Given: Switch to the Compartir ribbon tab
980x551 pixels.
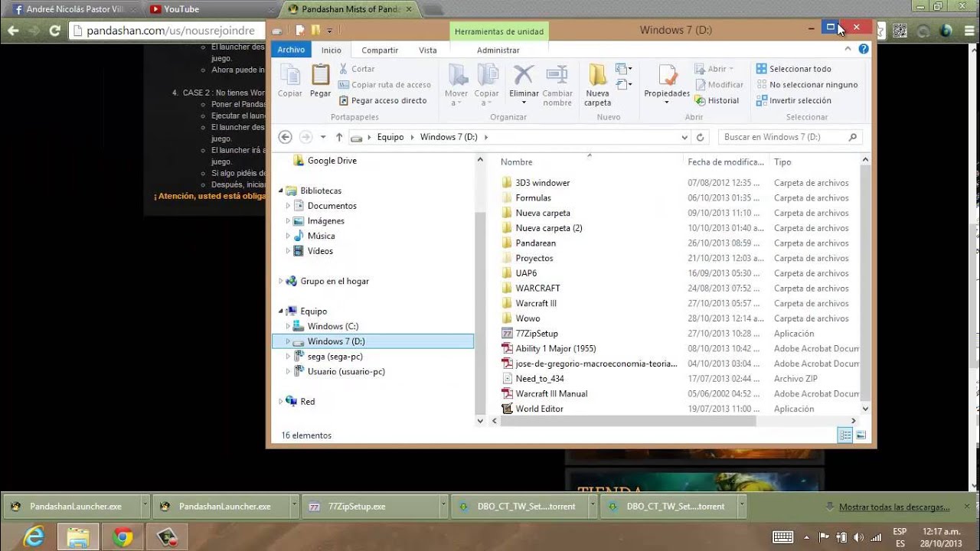Looking at the screenshot, I should click(x=380, y=50).
